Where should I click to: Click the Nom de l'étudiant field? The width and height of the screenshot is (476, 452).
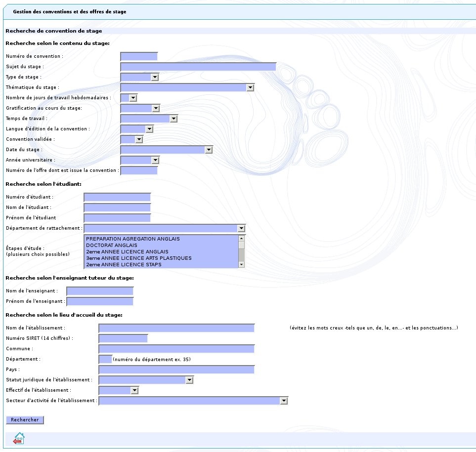click(x=117, y=207)
